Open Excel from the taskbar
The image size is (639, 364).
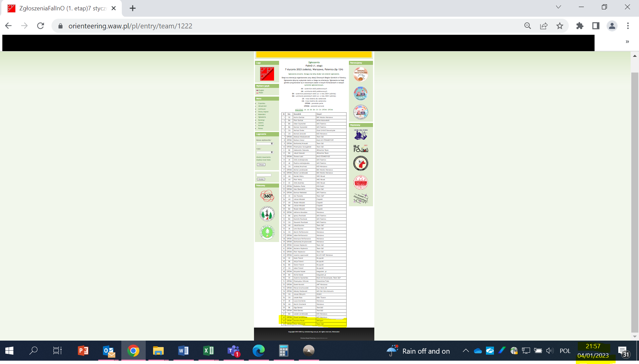[x=209, y=351]
